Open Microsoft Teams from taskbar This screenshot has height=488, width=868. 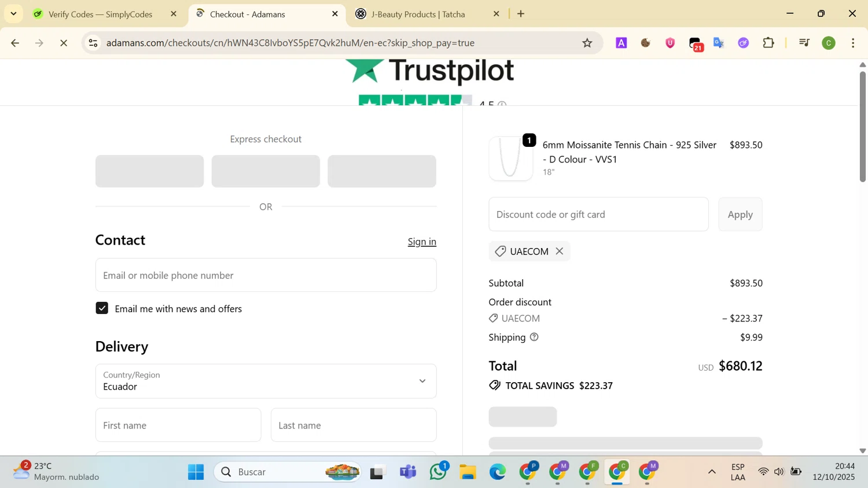tap(408, 472)
